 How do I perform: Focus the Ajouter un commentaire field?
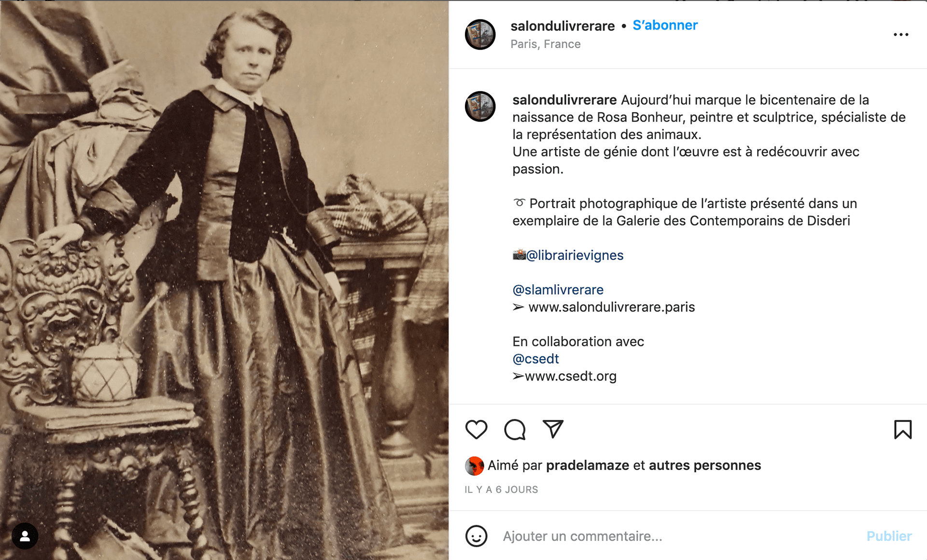pyautogui.click(x=676, y=536)
